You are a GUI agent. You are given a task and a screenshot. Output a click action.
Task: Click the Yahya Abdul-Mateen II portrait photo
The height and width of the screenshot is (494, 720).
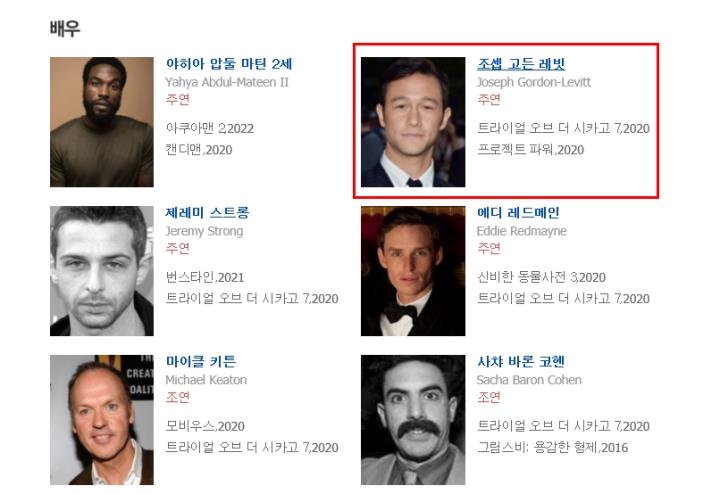click(102, 122)
